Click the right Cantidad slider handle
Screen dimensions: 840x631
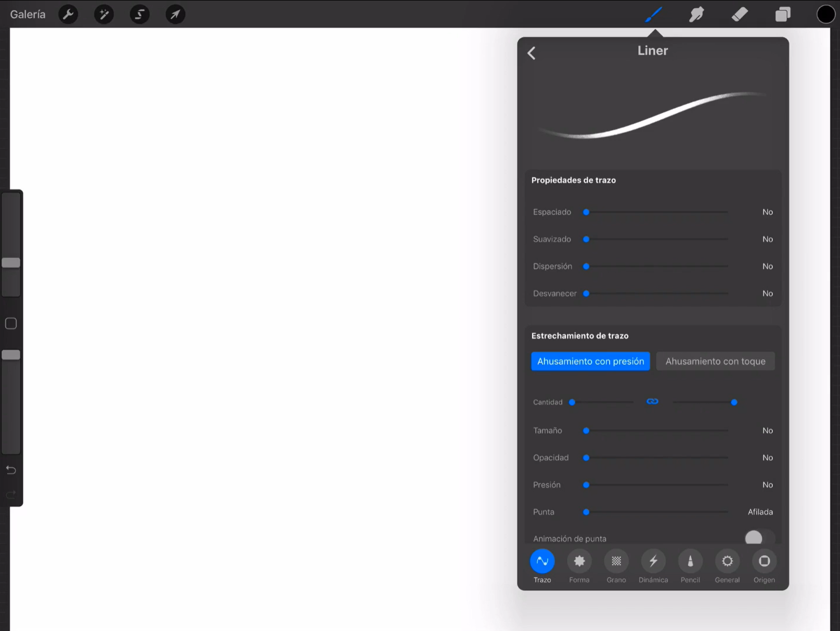tap(734, 402)
